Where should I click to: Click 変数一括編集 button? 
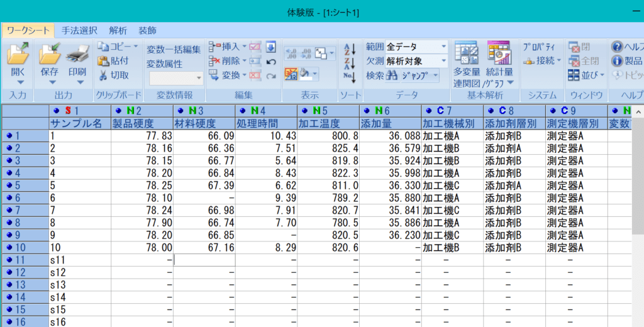click(174, 50)
